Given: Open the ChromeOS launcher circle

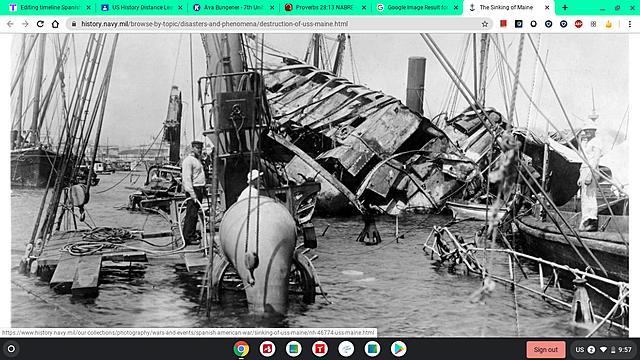Looking at the screenshot, I should tap(11, 349).
